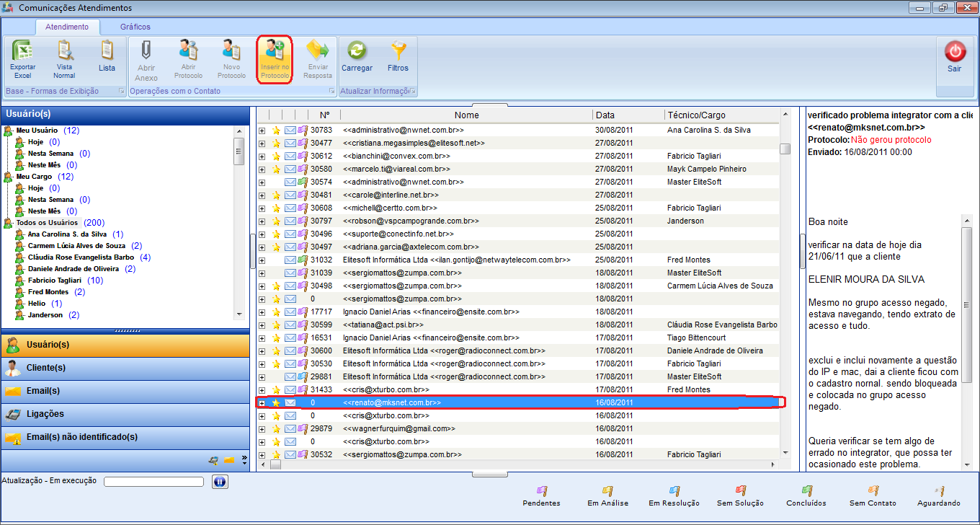The height and width of the screenshot is (525, 980).
Task: Click the red Sair power icon
Action: pos(954,52)
